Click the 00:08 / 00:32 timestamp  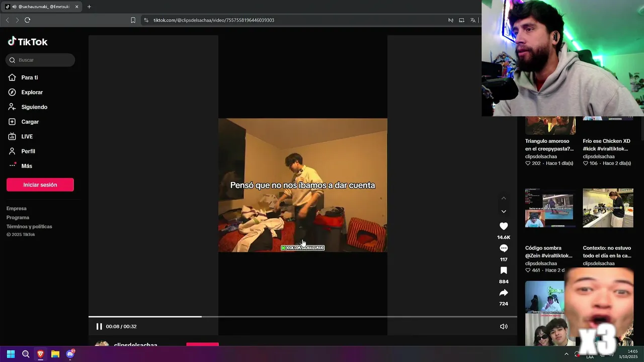pos(121,326)
